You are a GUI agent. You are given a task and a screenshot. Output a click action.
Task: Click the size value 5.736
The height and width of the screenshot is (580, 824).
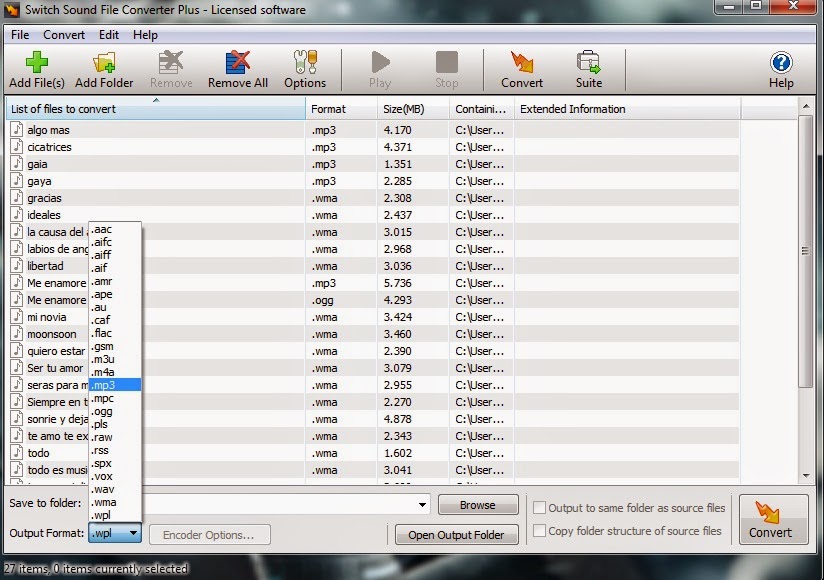[x=397, y=283]
